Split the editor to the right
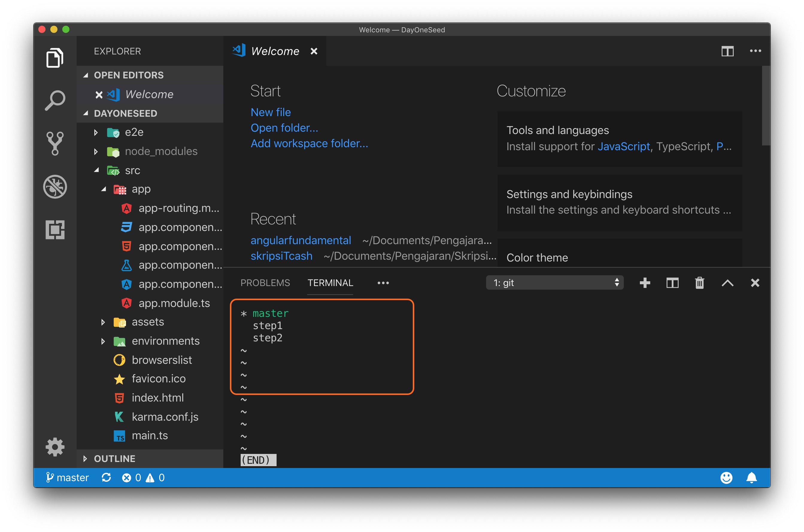This screenshot has height=532, width=804. point(727,51)
